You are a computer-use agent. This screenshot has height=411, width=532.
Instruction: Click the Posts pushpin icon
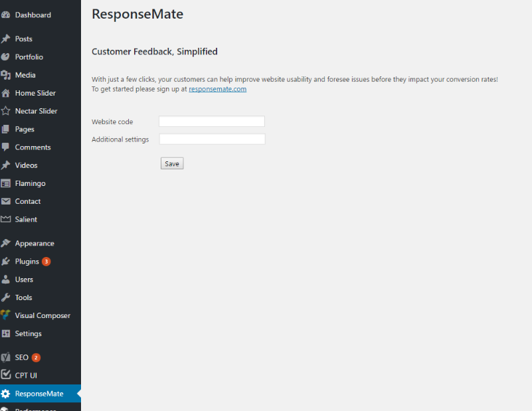5,39
